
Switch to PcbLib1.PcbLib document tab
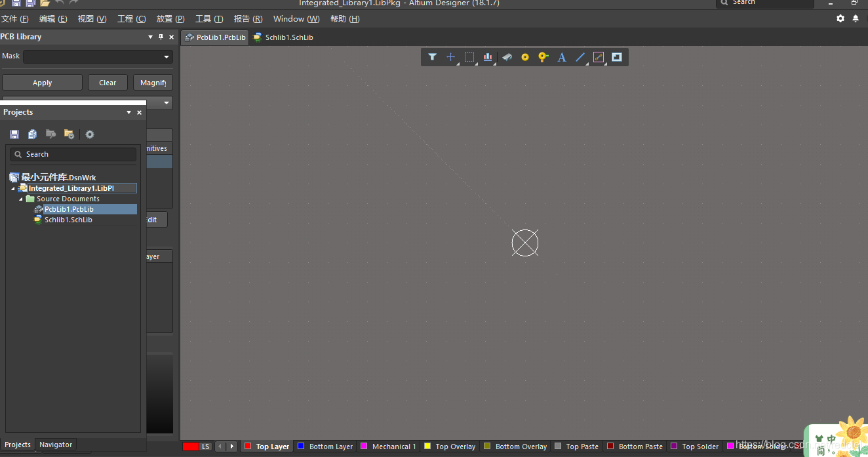point(215,37)
